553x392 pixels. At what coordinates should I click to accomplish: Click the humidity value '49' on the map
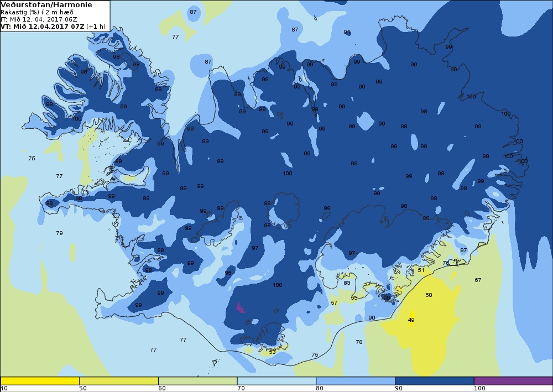411,320
